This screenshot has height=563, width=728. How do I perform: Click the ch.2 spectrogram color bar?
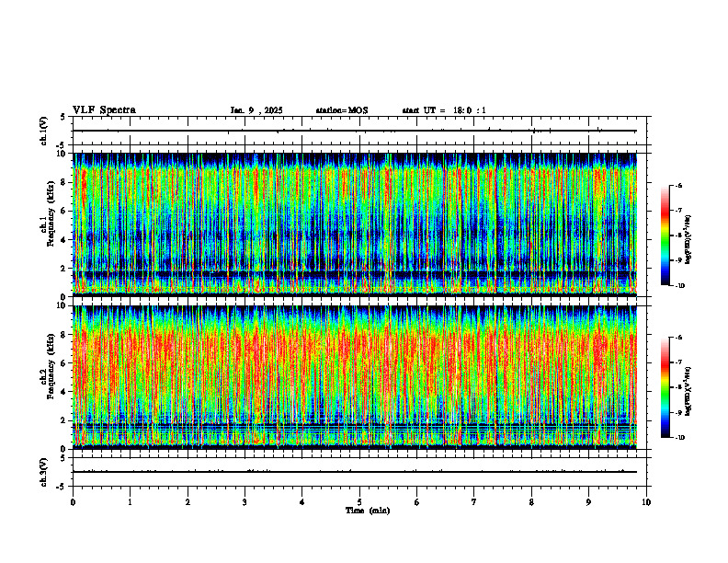tap(665, 387)
